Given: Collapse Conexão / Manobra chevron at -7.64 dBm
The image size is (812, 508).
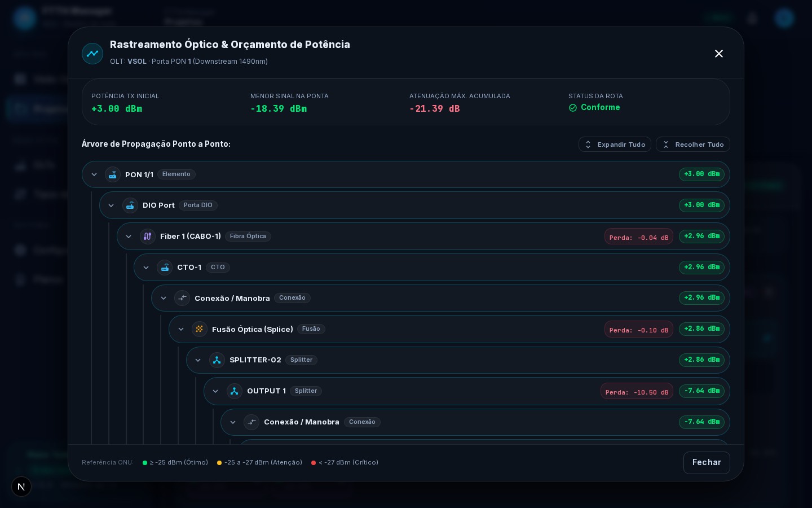Looking at the screenshot, I should 233,422.
